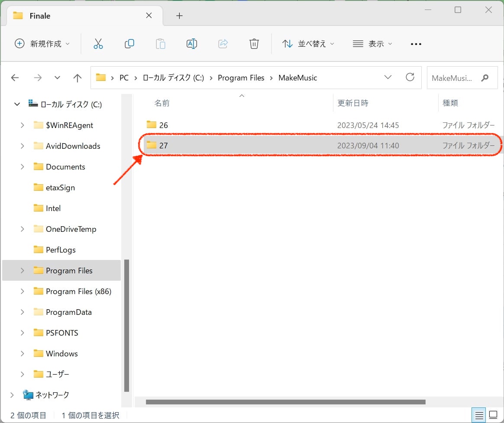Open the three-dots See more menu
Viewport: 504px width, 423px height.
(416, 44)
